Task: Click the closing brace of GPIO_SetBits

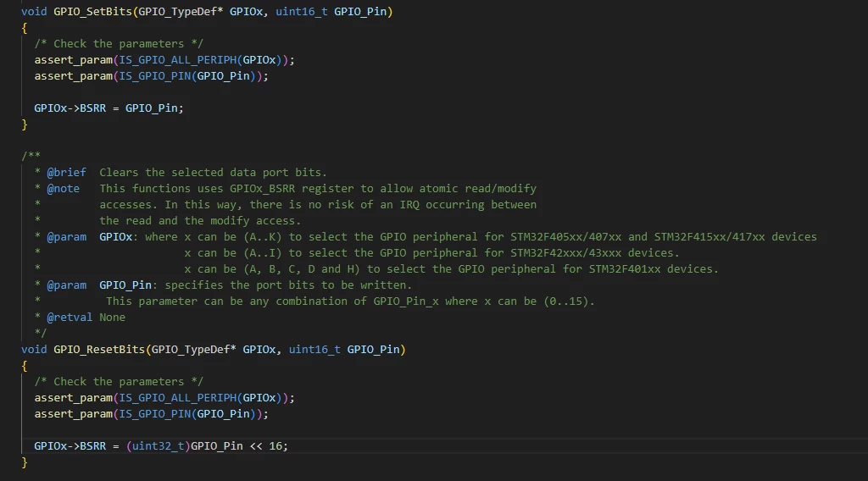Action: tap(25, 124)
